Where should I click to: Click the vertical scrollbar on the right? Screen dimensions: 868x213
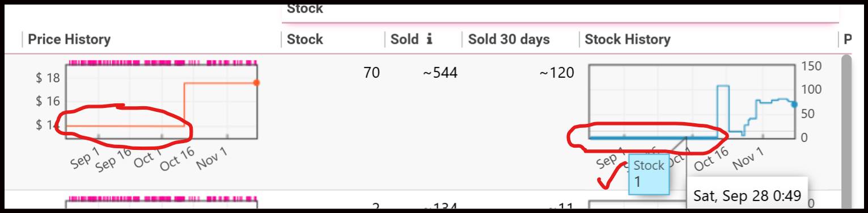[846, 131]
